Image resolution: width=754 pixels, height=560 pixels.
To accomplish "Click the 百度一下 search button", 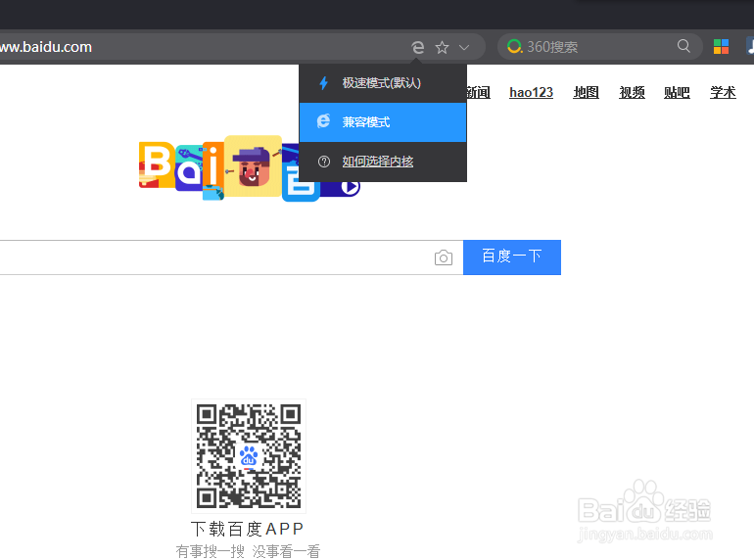I will [x=512, y=257].
